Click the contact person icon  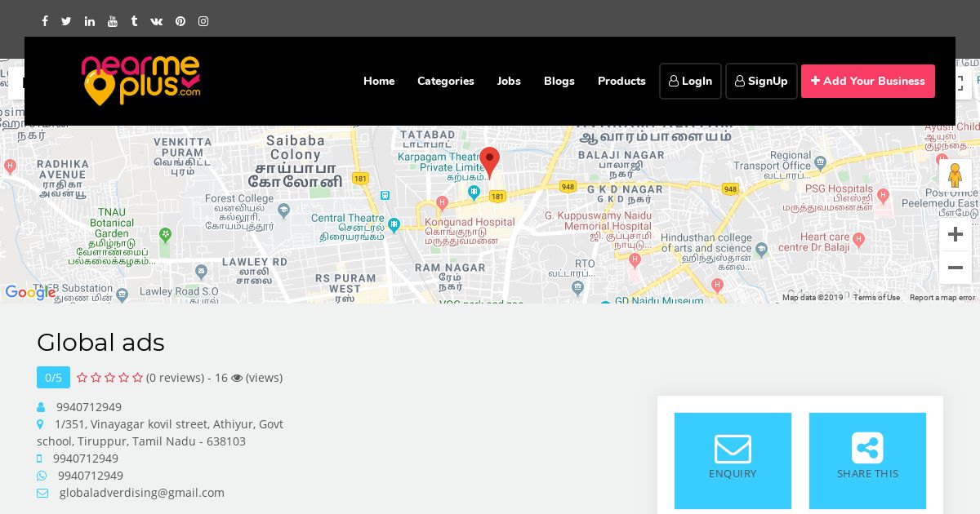pyautogui.click(x=41, y=407)
